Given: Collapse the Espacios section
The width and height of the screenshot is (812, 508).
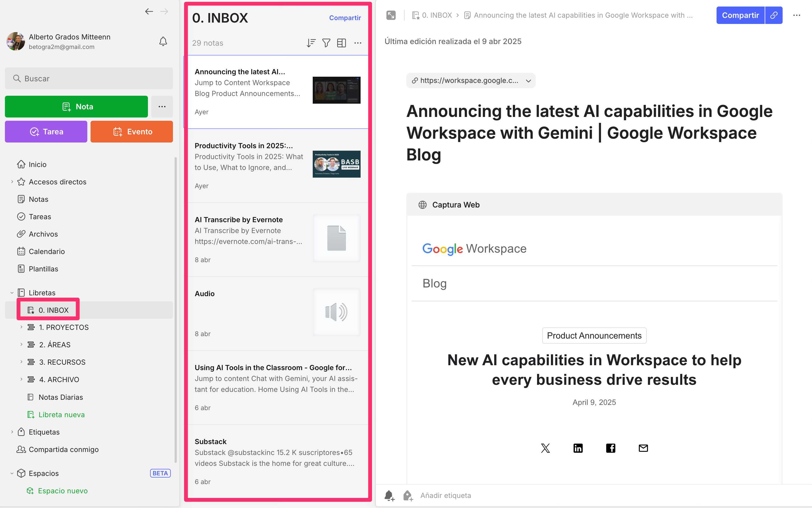Looking at the screenshot, I should pos(12,473).
